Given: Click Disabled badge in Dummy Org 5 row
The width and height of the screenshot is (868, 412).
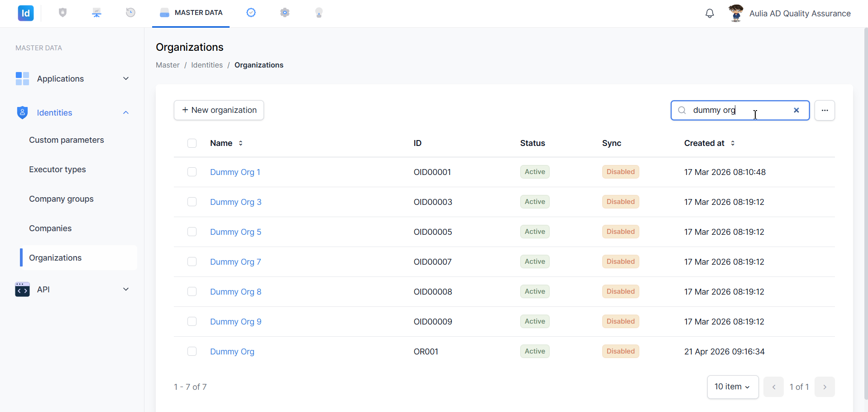Looking at the screenshot, I should (620, 232).
